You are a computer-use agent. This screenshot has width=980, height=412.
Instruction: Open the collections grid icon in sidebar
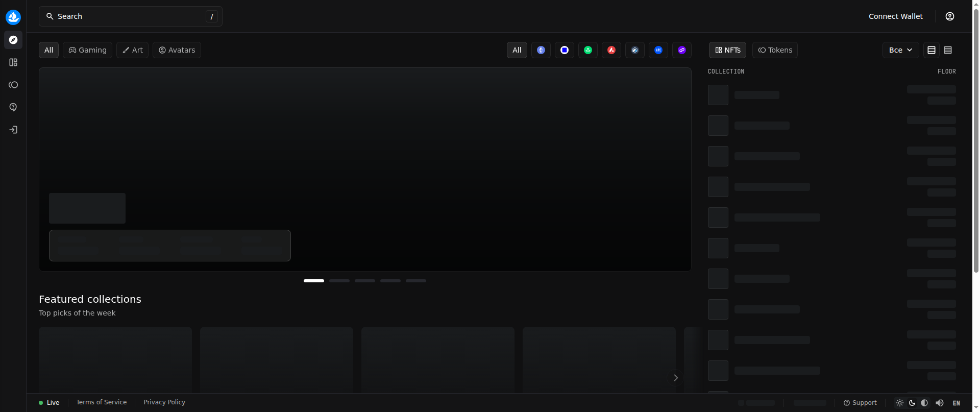click(x=13, y=62)
